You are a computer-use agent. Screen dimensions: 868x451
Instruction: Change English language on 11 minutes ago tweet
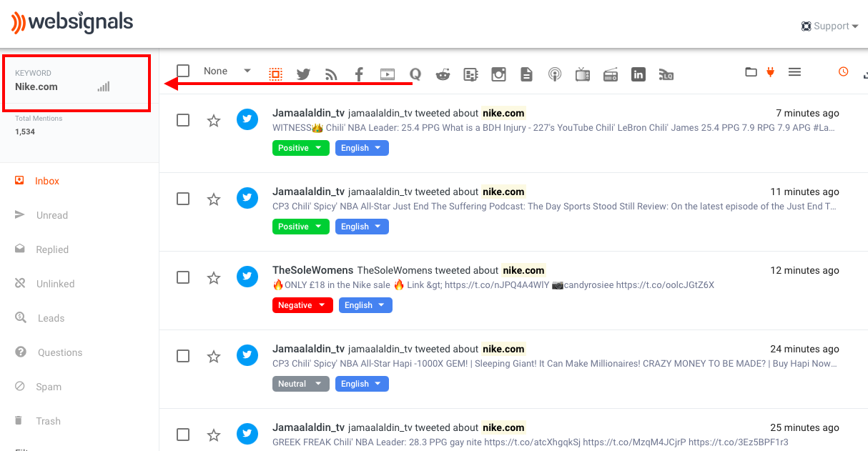point(362,227)
